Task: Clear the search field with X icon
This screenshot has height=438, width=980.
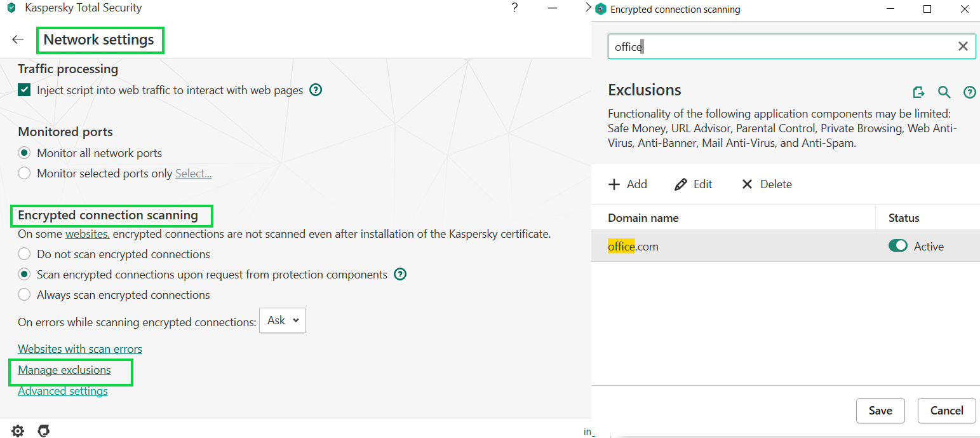Action: tap(963, 46)
